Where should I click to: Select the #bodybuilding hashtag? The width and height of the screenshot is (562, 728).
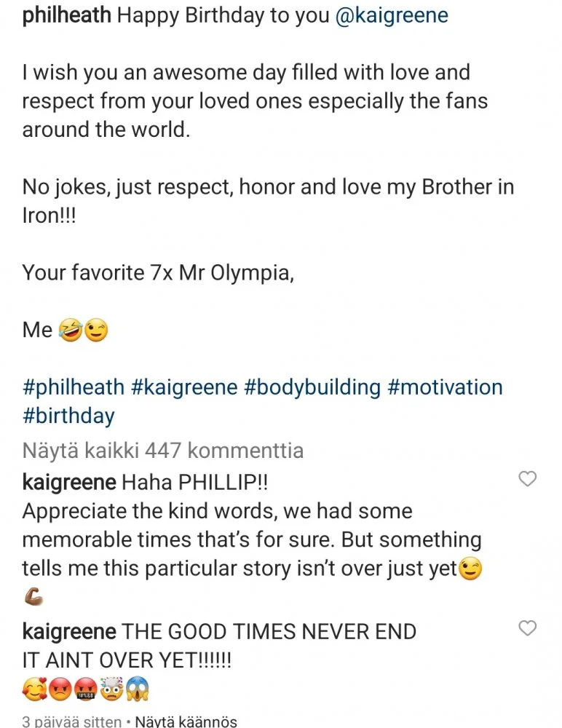click(x=312, y=387)
